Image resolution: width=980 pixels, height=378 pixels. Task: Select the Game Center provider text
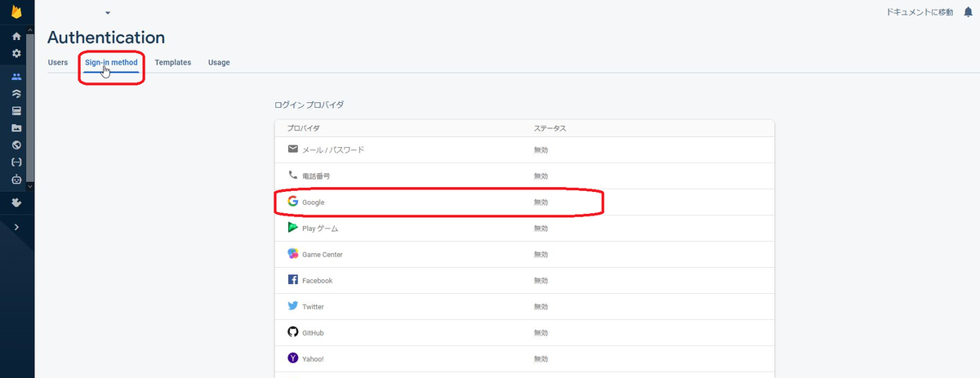click(323, 255)
